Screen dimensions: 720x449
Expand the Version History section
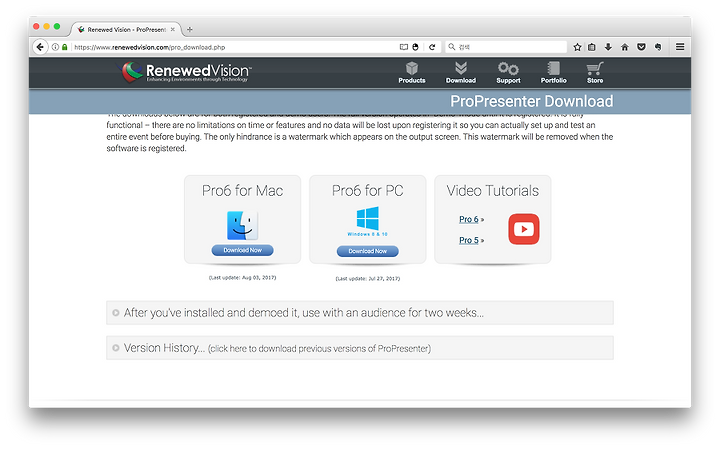360,348
